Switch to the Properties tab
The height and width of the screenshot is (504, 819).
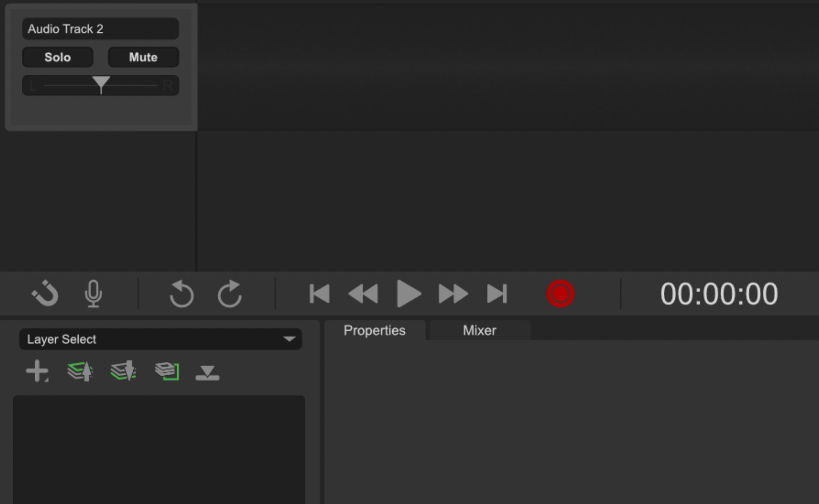375,330
